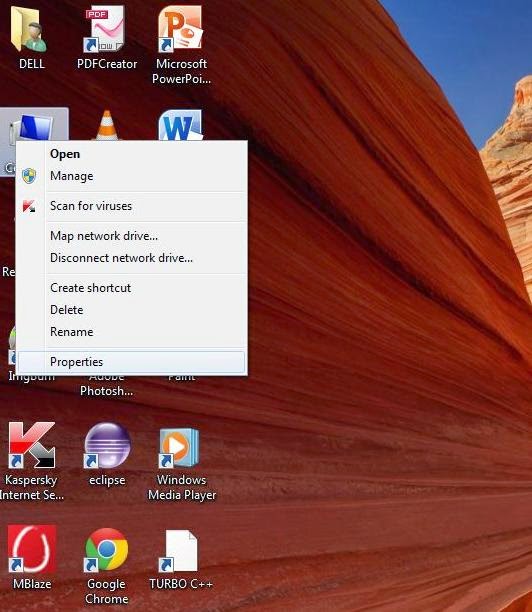This screenshot has height=612, width=532.
Task: Open Properties from the context menu
Action: click(131, 362)
